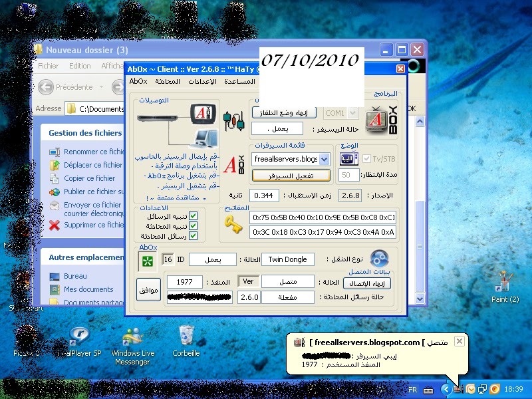Click the Renommer ce fichier icon

pos(55,152)
